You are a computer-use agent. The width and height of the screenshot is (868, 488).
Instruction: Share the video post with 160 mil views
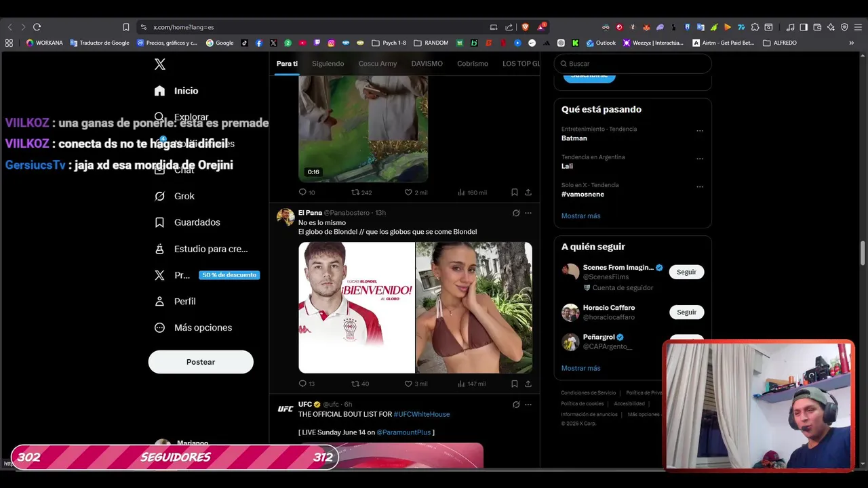pyautogui.click(x=528, y=192)
